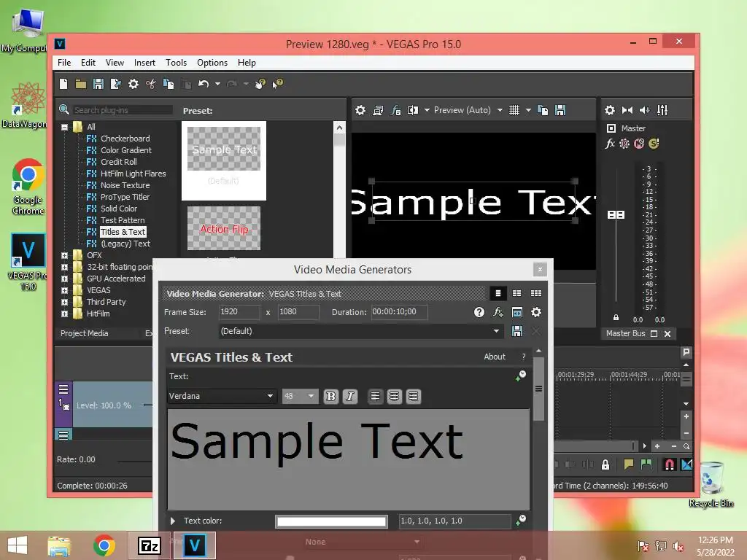747x560 pixels.
Task: Open Master Bus audio properties gear icon
Action: coord(610,111)
